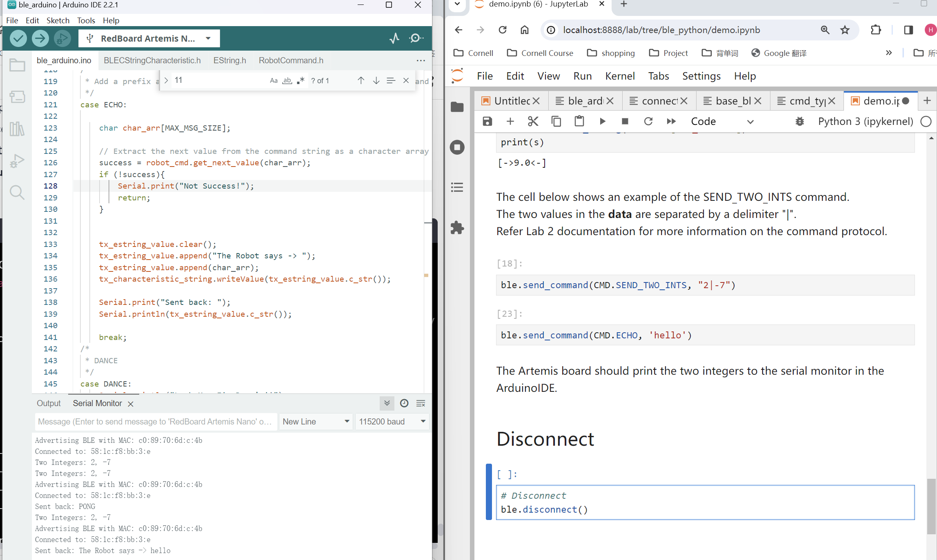Viewport: 937px width, 560px height.
Task: Open the New Line ending dropdown
Action: [x=316, y=422]
